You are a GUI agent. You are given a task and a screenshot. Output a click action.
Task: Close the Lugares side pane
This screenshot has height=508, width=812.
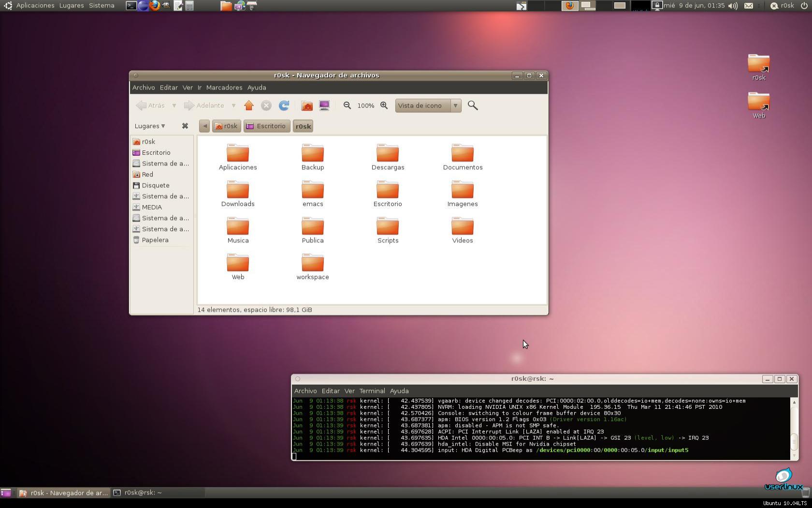(x=185, y=126)
